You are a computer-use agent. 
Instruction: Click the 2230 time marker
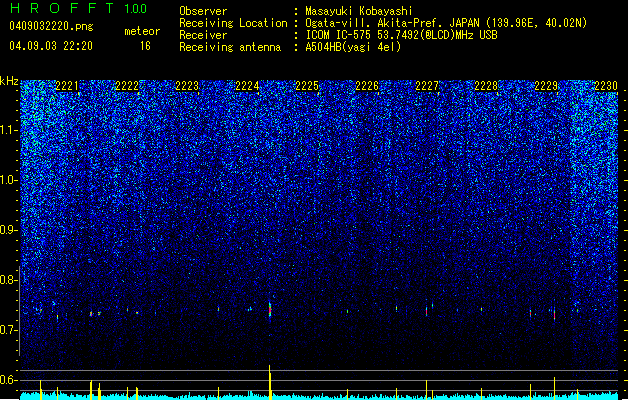point(606,86)
